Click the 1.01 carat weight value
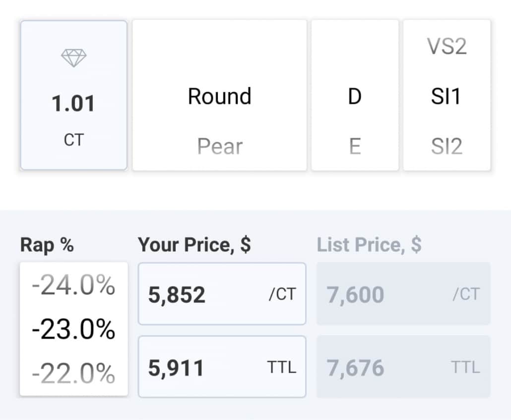This screenshot has height=420, width=511. (x=73, y=104)
